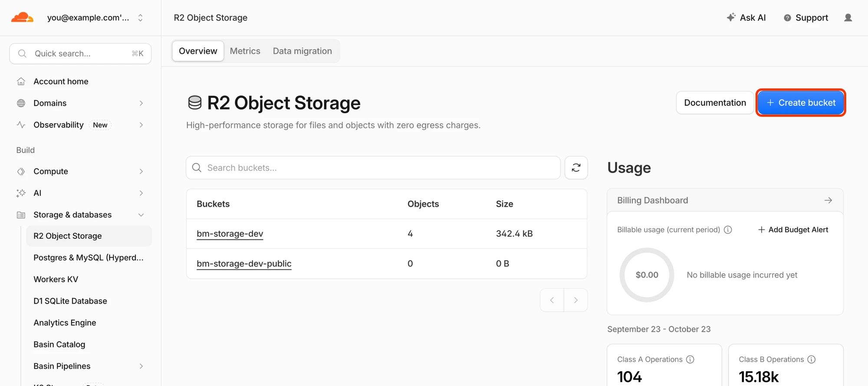Show info for Class A Operations
868x386 pixels.
pos(690,360)
